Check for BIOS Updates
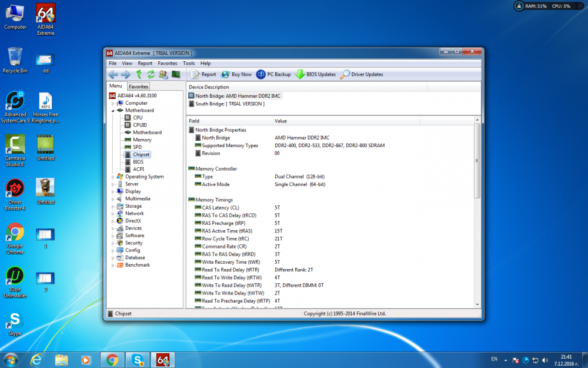Viewport: 588px width, 368px height. pyautogui.click(x=315, y=74)
